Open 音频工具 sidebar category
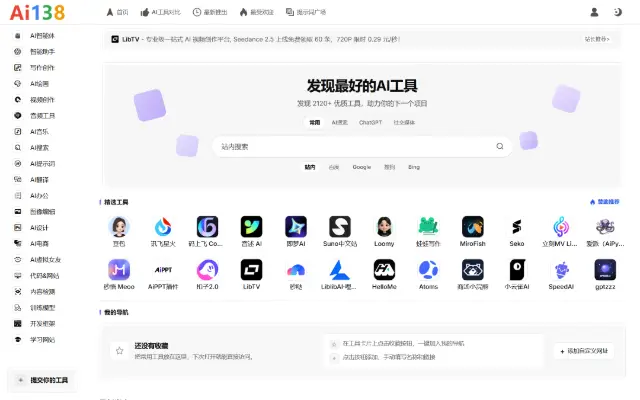The height and width of the screenshot is (400, 640). [42, 116]
